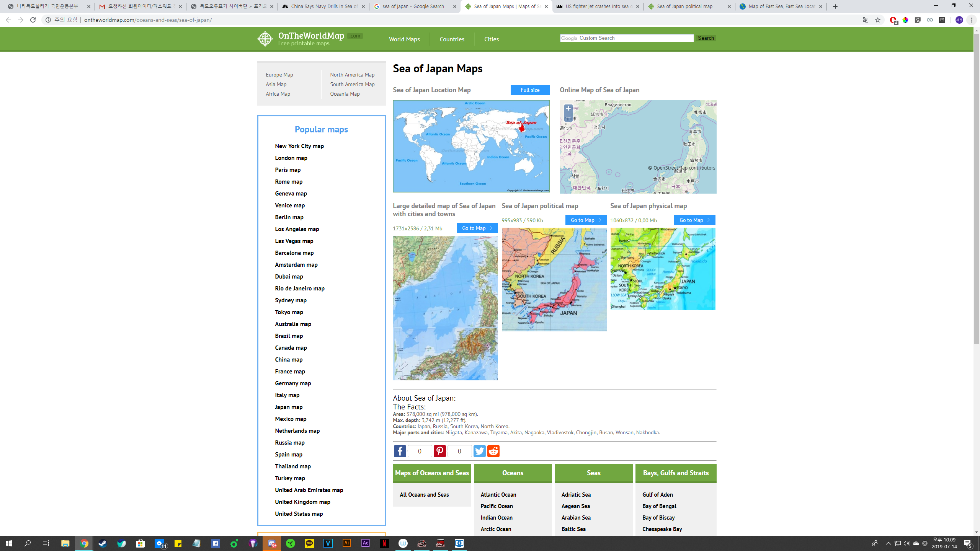Open Chrome's three-dot menu

click(972, 20)
